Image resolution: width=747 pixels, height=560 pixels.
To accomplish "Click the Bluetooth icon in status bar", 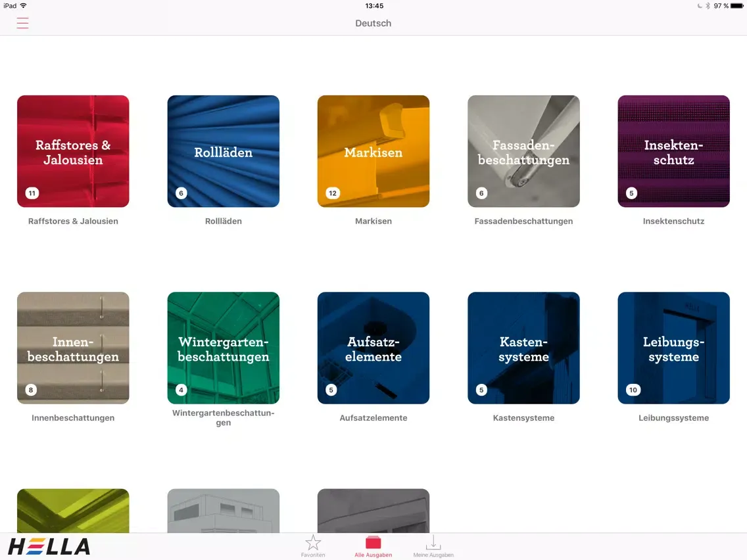I will (x=708, y=6).
